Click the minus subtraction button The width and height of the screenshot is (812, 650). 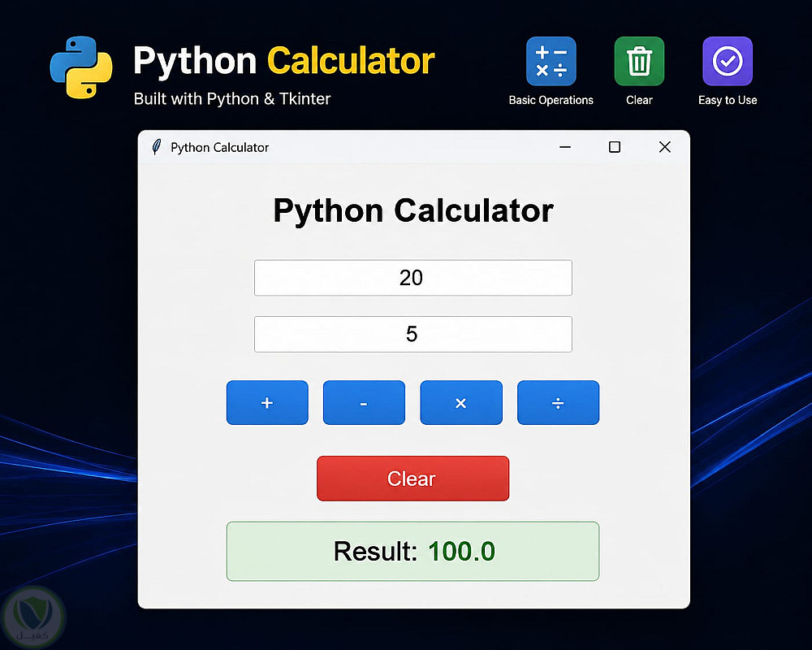pos(364,403)
